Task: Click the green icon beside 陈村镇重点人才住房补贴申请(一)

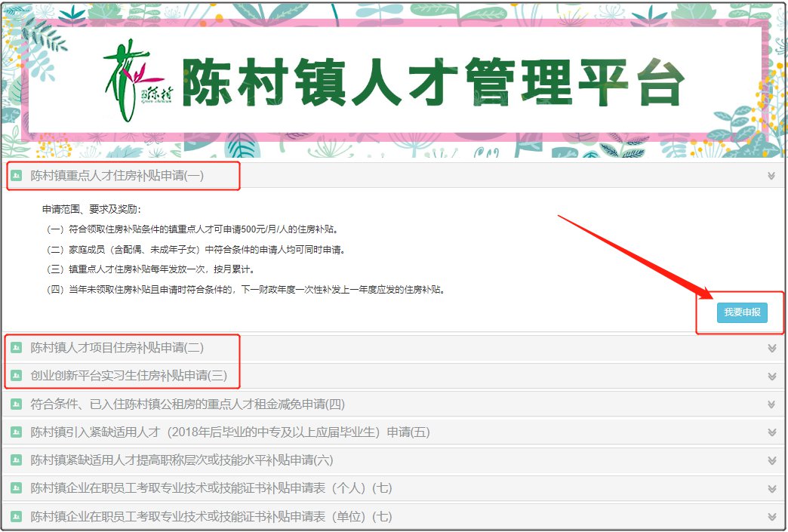Action: 17,176
